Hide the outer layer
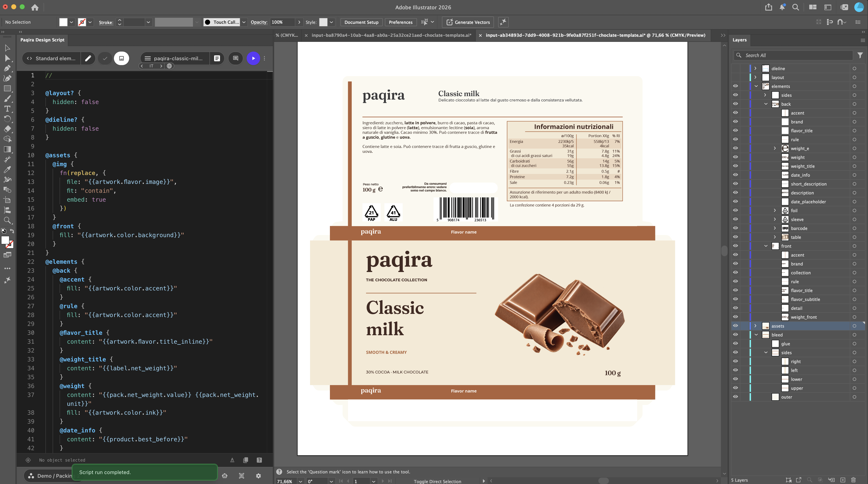Image resolution: width=868 pixels, height=484 pixels. coord(735,397)
